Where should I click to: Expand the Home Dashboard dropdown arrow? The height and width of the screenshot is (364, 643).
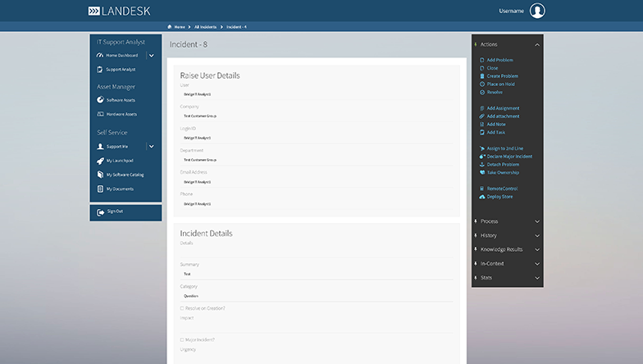(x=151, y=55)
